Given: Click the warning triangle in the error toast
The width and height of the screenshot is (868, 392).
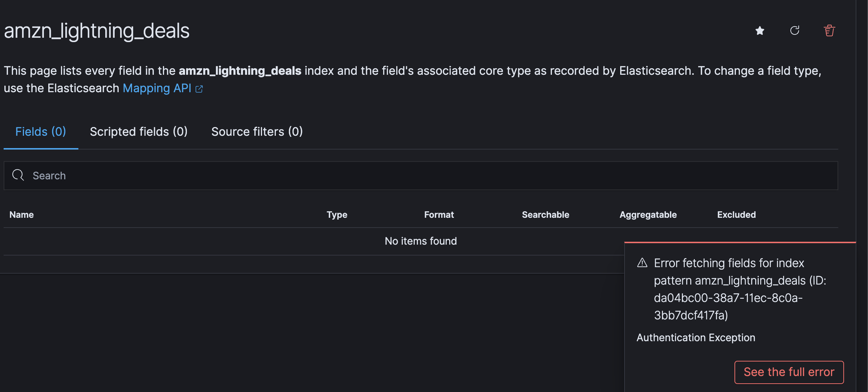Looking at the screenshot, I should click(x=642, y=263).
